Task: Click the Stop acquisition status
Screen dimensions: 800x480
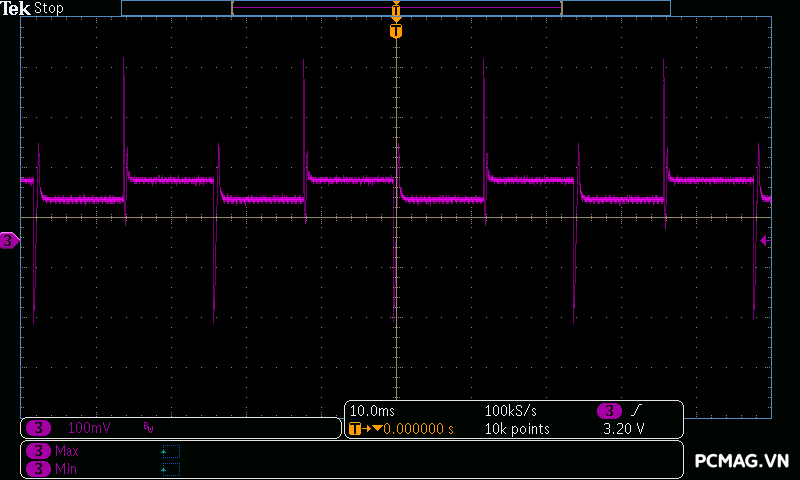Action: tap(49, 8)
